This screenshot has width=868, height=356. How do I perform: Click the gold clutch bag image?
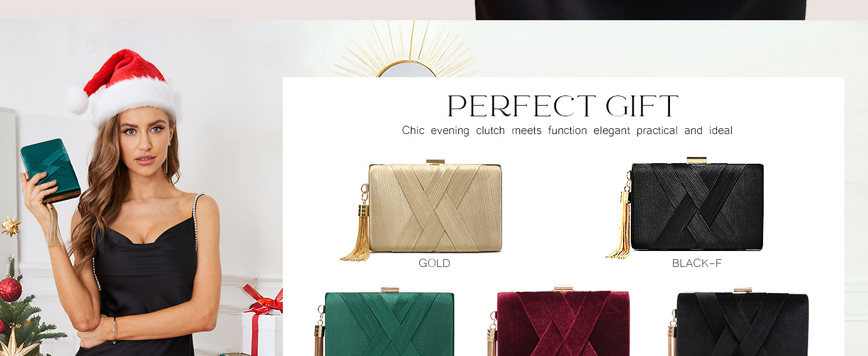tap(422, 209)
